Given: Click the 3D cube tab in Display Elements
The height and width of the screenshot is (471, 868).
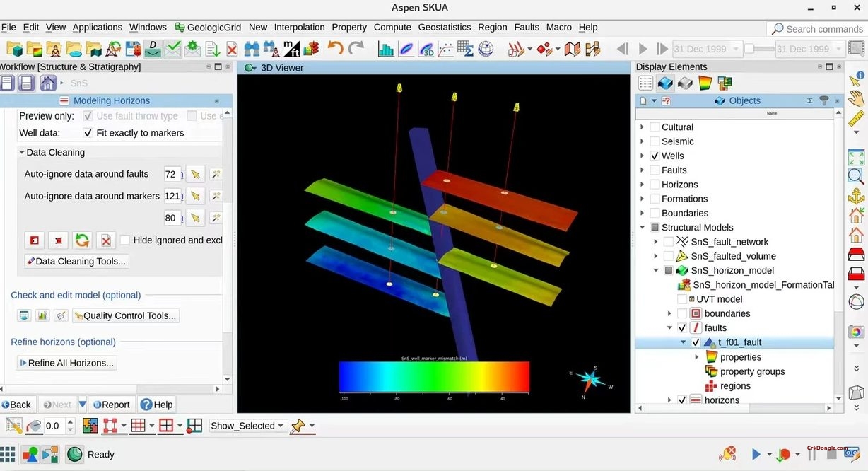Looking at the screenshot, I should (x=665, y=83).
